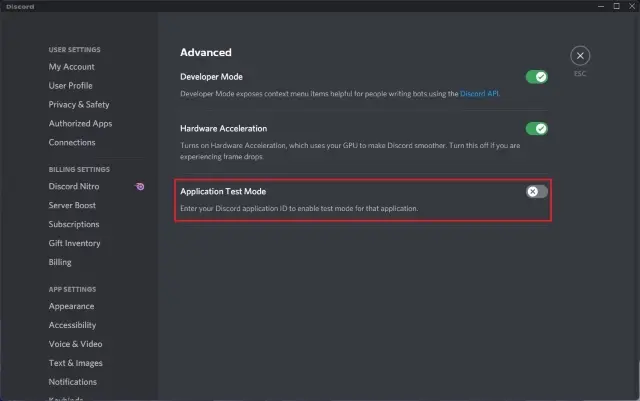640x401 pixels.
Task: Disable the Hardware Acceleration switch
Action: (x=536, y=129)
